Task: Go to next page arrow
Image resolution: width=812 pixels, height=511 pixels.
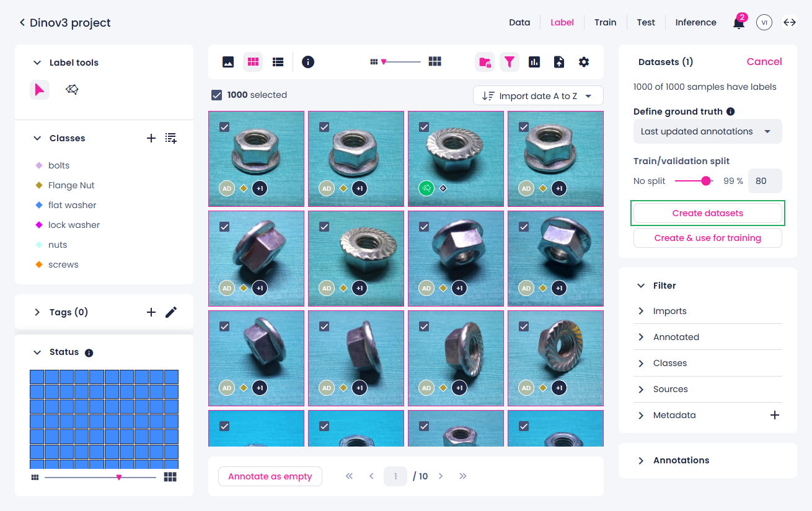Action: click(441, 476)
